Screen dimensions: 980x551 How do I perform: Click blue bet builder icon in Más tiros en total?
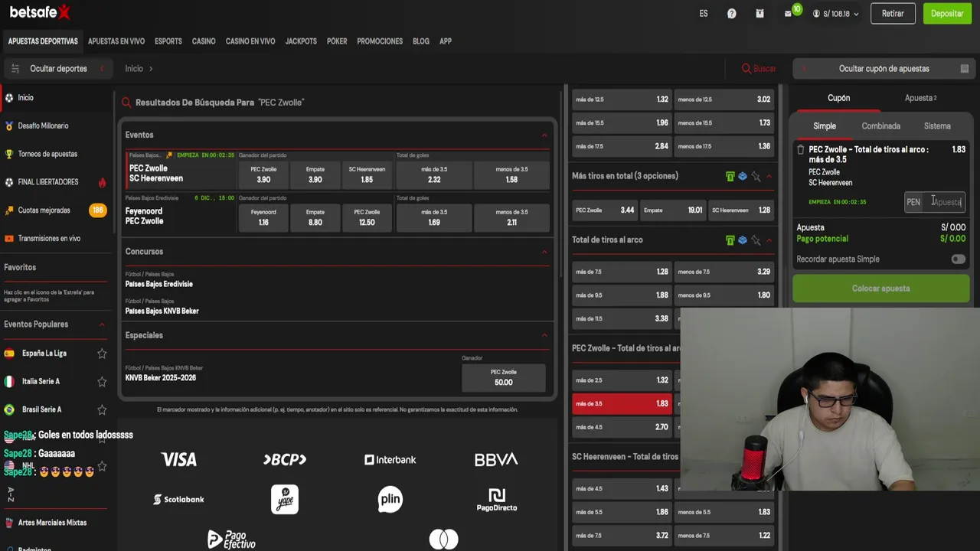(742, 176)
